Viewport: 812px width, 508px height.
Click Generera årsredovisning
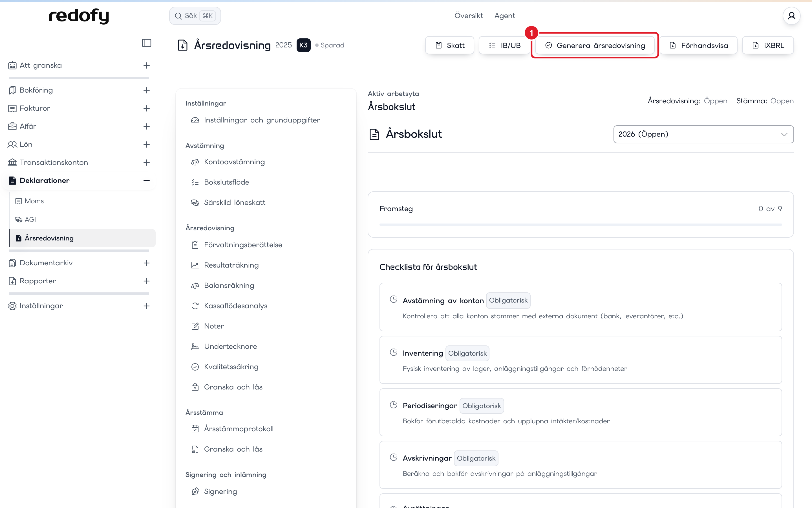(595, 45)
